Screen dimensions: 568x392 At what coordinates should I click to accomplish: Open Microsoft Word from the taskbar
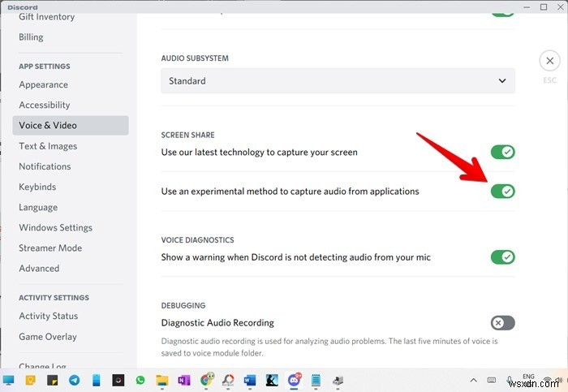click(250, 381)
